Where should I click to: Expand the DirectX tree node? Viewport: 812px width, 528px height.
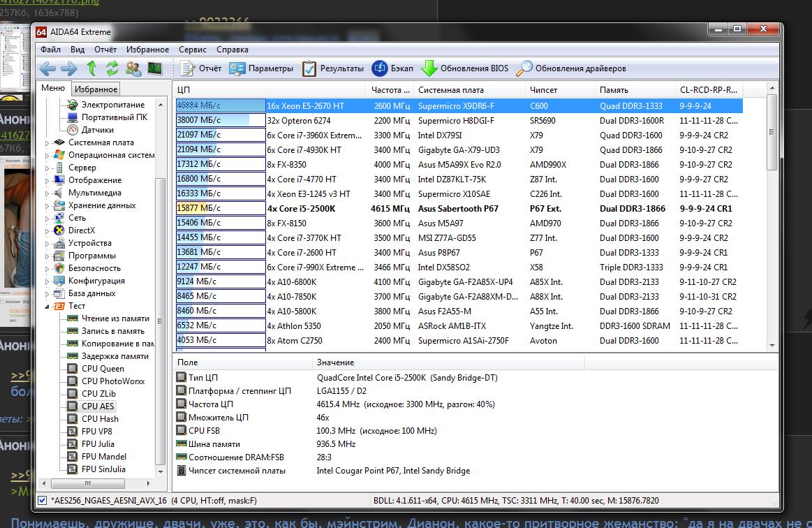(x=47, y=230)
